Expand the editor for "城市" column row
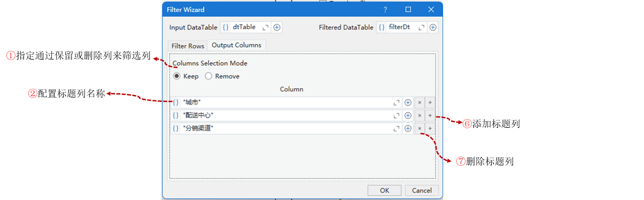This screenshot has width=644, height=200. point(396,103)
